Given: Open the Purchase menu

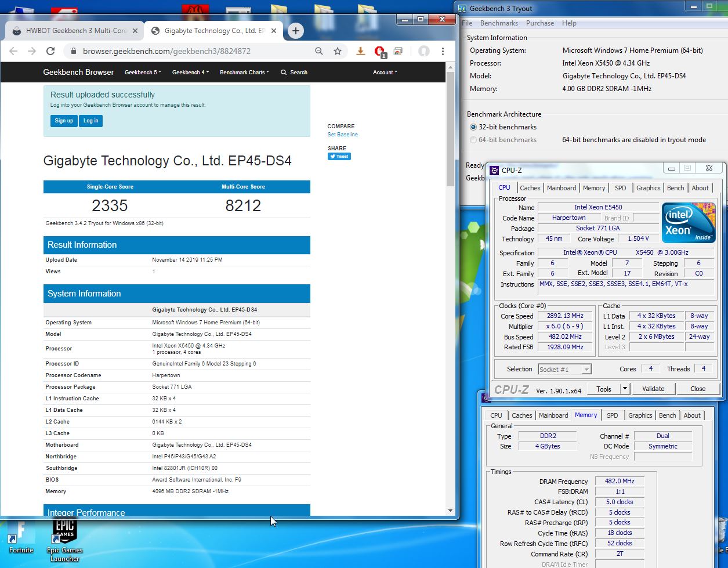Looking at the screenshot, I should pos(539,23).
